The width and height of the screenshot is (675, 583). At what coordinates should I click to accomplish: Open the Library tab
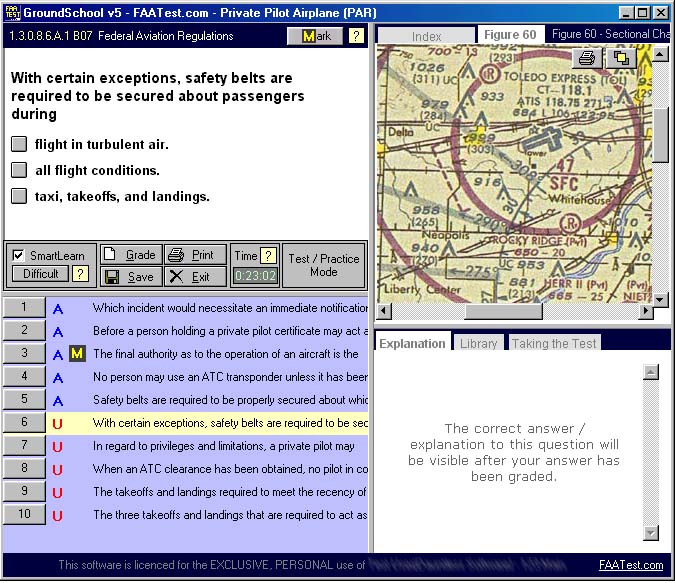[478, 343]
